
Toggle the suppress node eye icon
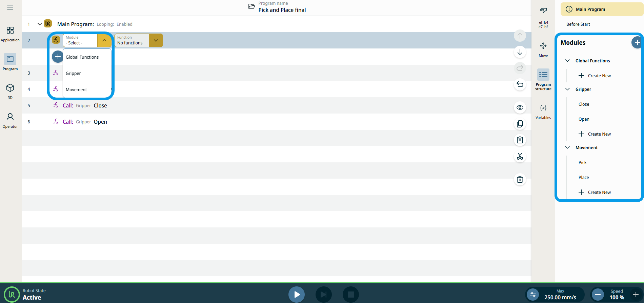[x=520, y=108]
